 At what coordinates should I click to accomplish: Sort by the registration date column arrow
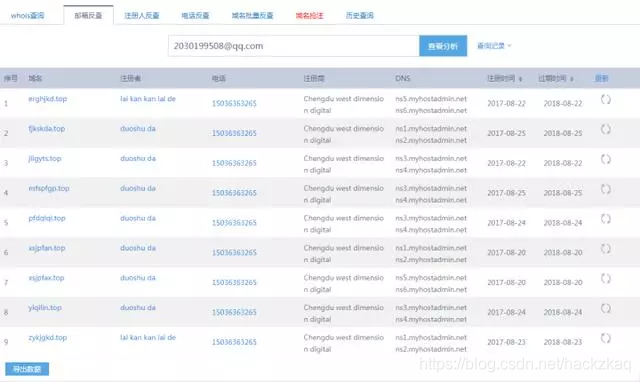point(520,79)
